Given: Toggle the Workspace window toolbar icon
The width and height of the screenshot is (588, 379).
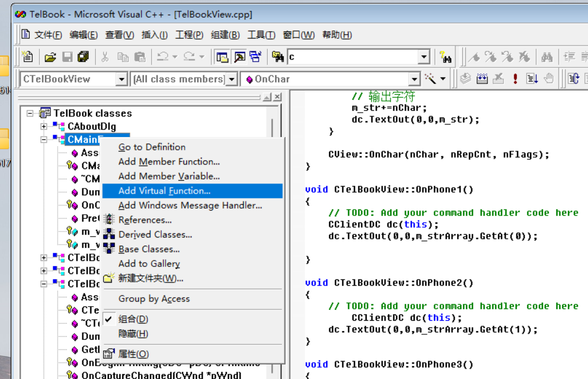Looking at the screenshot, I should click(222, 57).
